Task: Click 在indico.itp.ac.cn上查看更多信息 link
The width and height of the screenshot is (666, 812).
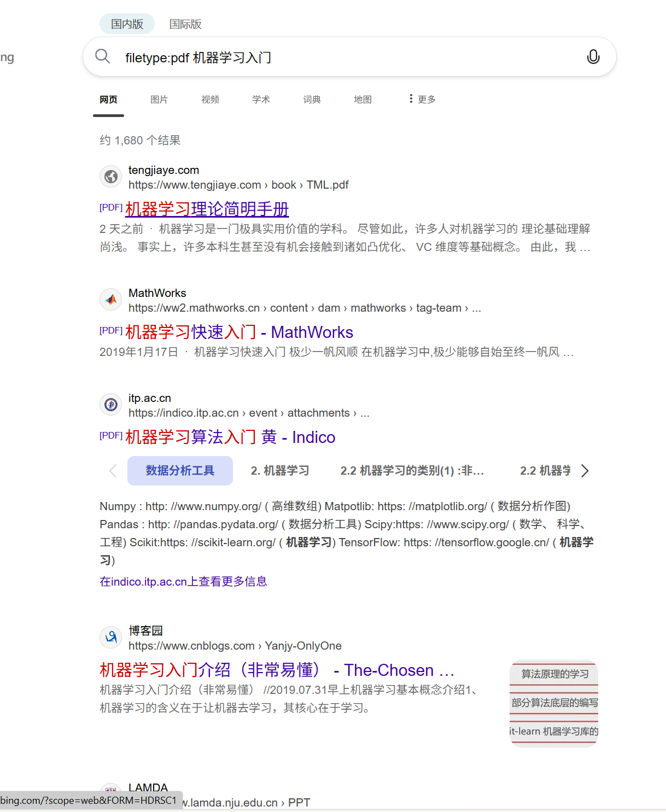Action: pos(183,581)
